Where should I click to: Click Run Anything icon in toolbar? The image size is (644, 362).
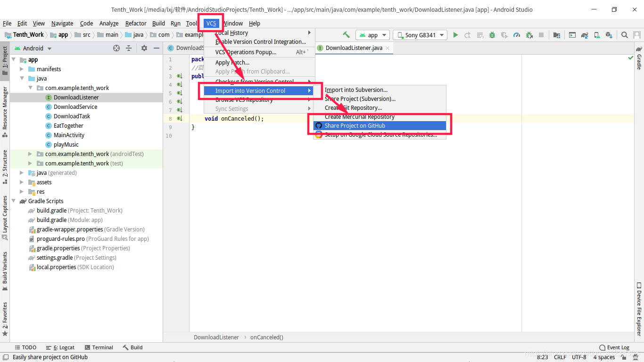[572, 35]
